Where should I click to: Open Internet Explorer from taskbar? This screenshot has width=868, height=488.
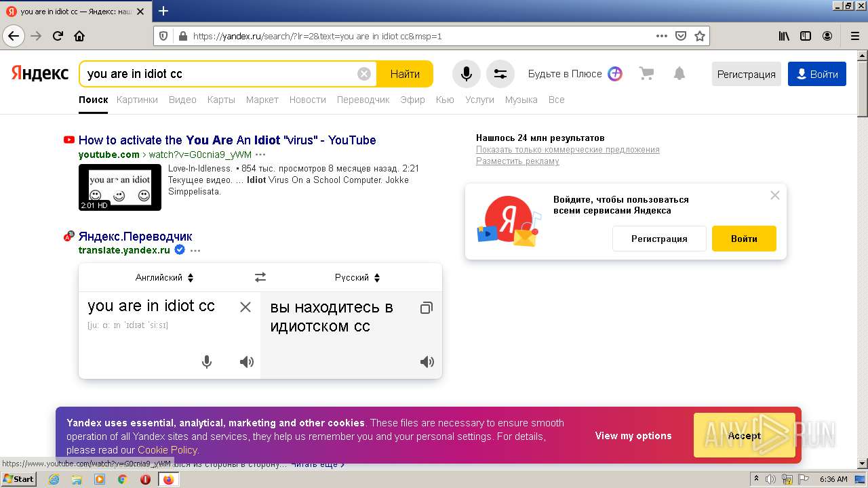click(x=54, y=479)
